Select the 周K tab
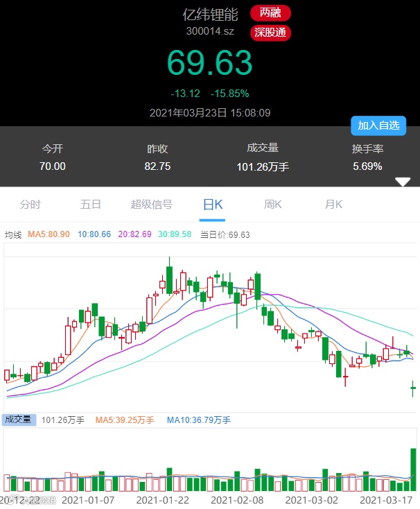The width and height of the screenshot is (420, 509). point(273,205)
